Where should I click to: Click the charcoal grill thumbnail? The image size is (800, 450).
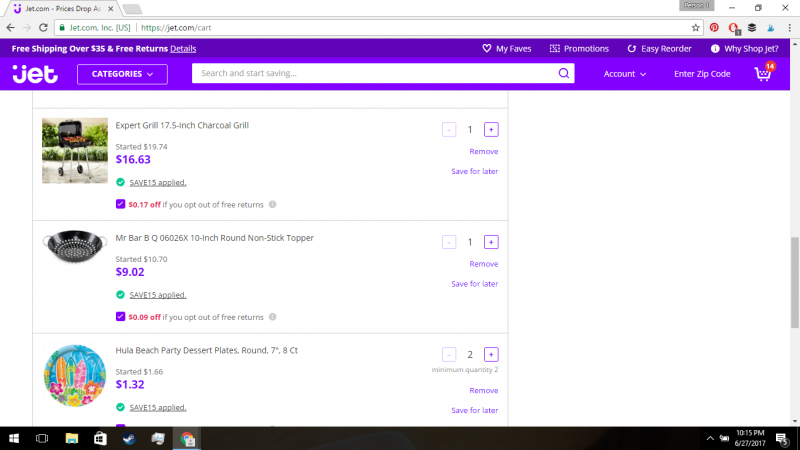click(x=75, y=151)
